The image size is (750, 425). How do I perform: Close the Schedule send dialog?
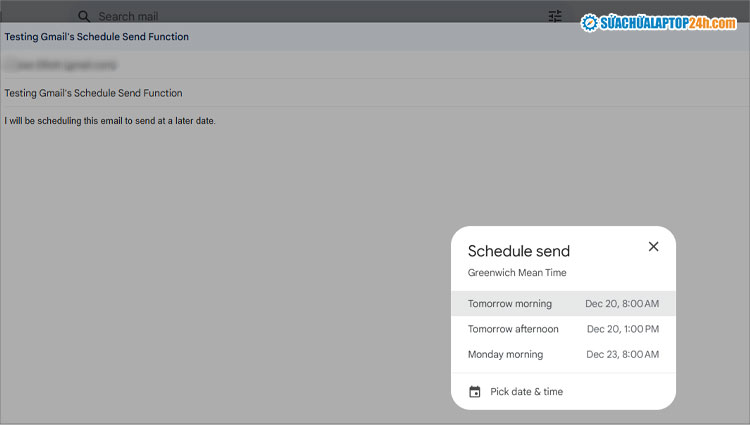click(x=653, y=247)
